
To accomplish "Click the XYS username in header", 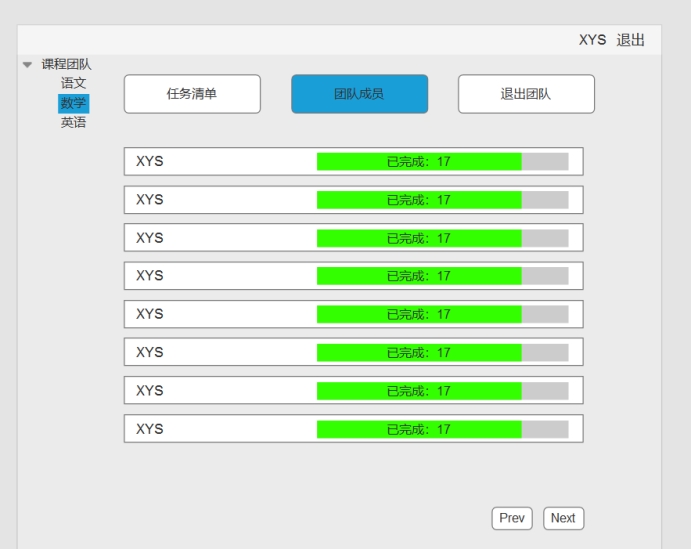I will click(x=592, y=40).
